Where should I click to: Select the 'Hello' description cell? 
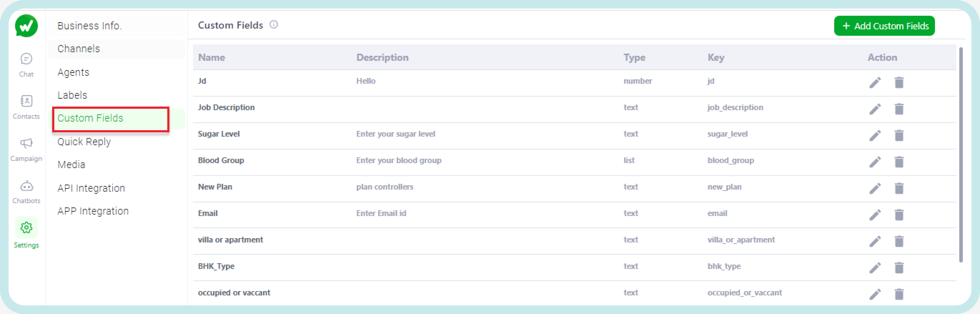pyautogui.click(x=366, y=81)
